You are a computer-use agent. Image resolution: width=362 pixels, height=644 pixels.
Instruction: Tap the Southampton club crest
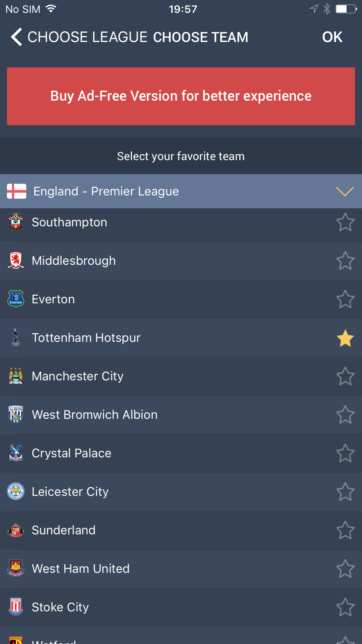(x=16, y=222)
